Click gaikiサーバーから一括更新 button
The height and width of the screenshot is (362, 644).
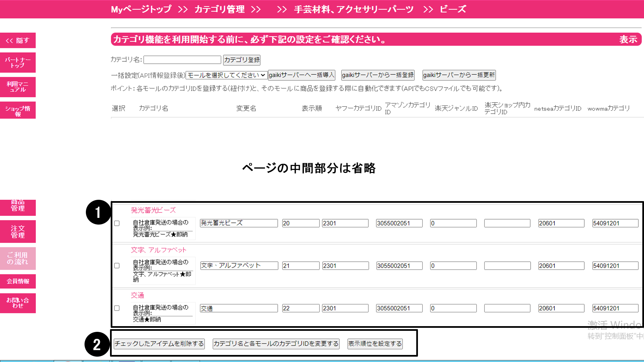[459, 75]
